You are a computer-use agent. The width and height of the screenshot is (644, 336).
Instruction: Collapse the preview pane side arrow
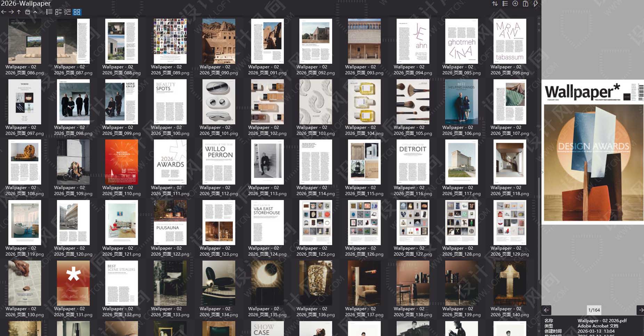pyautogui.click(x=542, y=171)
